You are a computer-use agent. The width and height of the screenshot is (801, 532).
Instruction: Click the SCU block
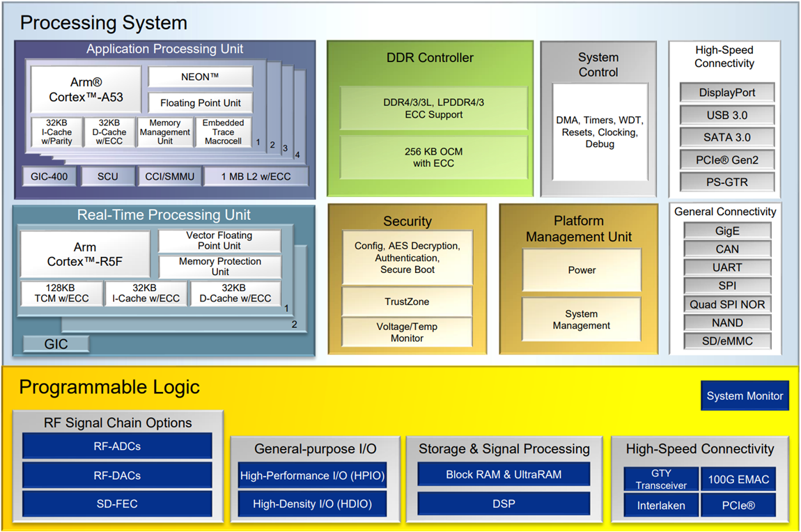[x=108, y=177]
